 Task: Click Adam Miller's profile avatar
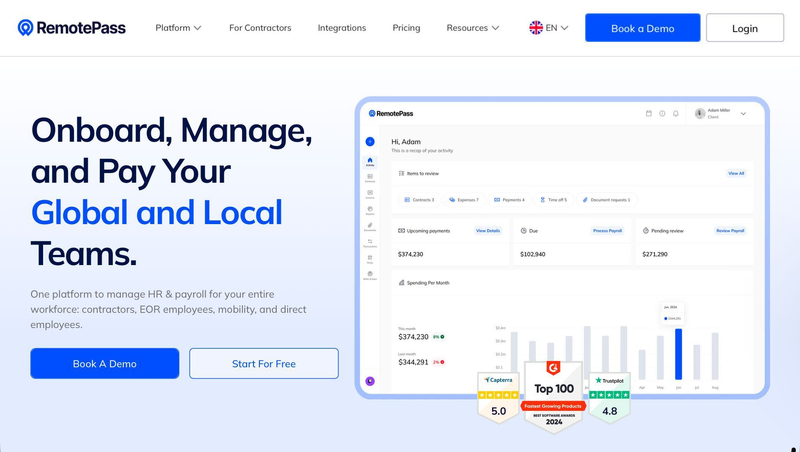tap(700, 113)
